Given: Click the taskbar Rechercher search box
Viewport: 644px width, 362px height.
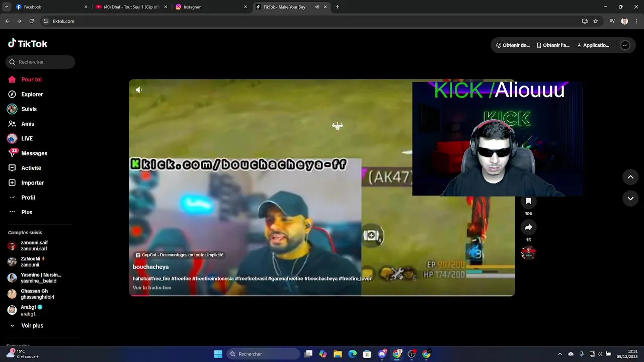Looking at the screenshot, I should (x=263, y=354).
